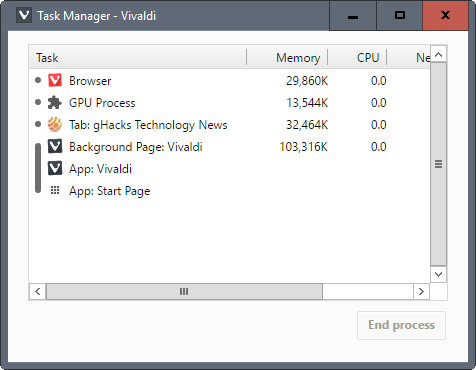Image resolution: width=476 pixels, height=370 pixels.
Task: Select the Tab: gHacks Technology News row
Action: (x=229, y=125)
